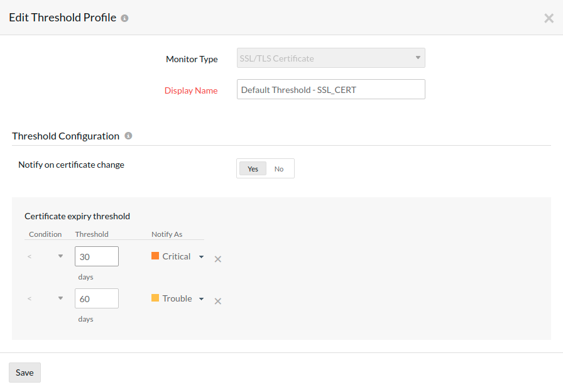The image size is (563, 392).
Task: Select No for notify on certificate change
Action: coord(279,168)
